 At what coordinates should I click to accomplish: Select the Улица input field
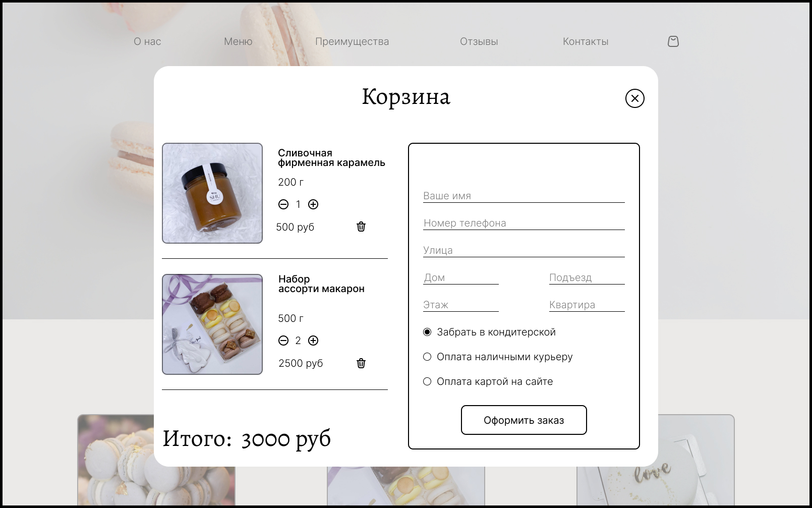tap(524, 250)
